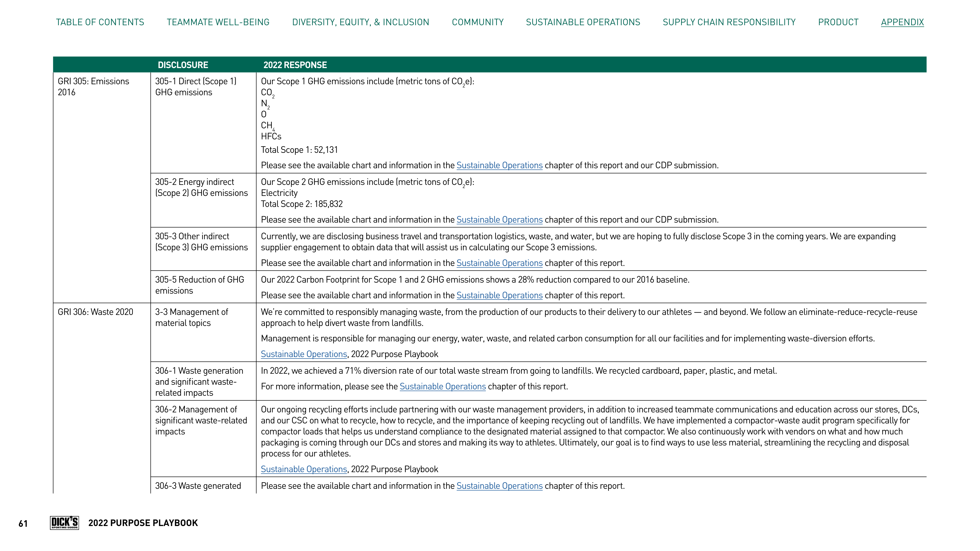Click 'Electricity' under Scope 2 emissions
Image resolution: width=980 pixels, height=551 pixels.
279,193
